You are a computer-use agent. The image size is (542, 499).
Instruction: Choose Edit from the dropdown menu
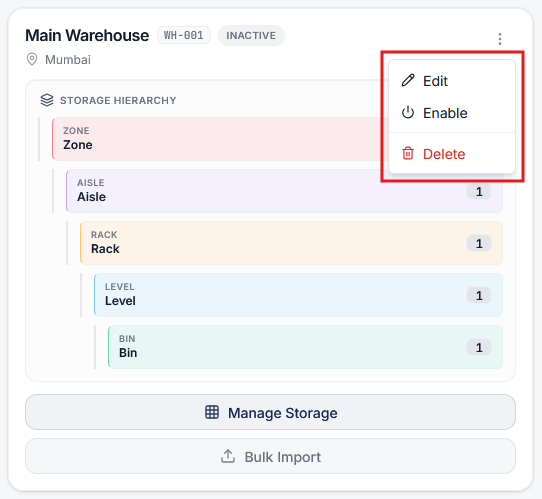pos(452,81)
